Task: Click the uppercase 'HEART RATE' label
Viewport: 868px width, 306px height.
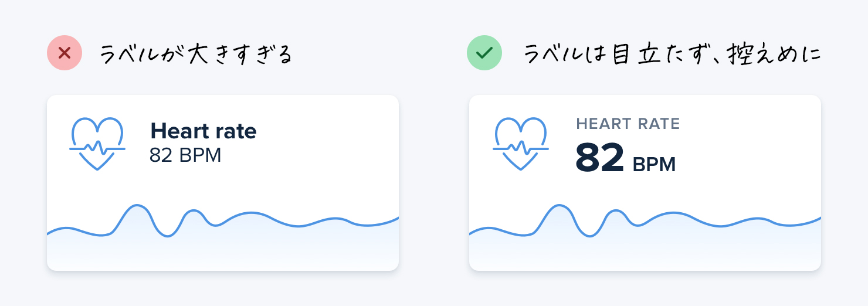Action: tap(628, 124)
